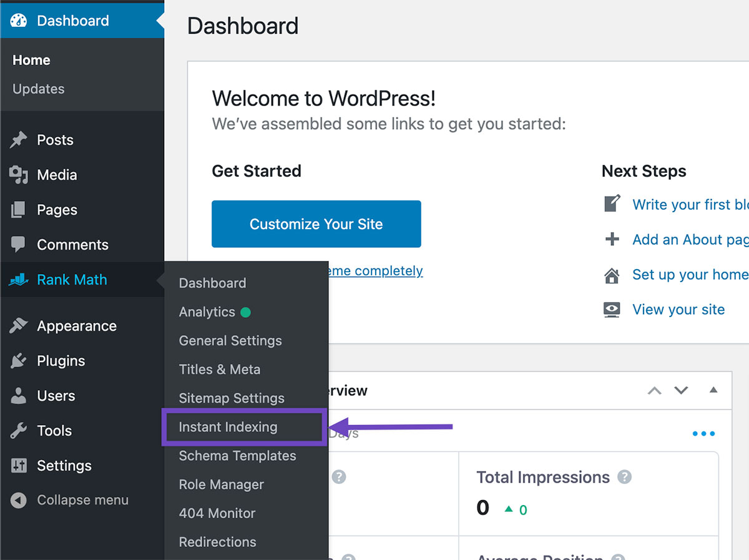Click the View your site link
Viewport: 749px width, 560px height.
pyautogui.click(x=678, y=309)
